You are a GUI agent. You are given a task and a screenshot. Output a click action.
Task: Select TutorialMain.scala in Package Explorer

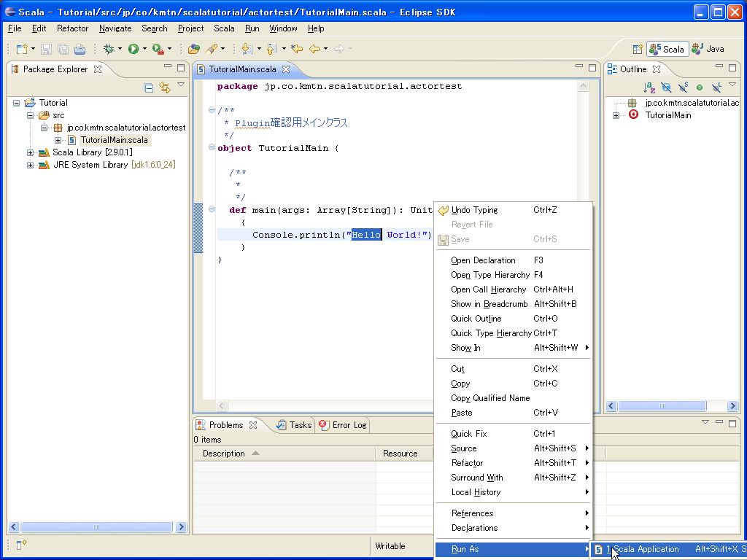(x=114, y=140)
